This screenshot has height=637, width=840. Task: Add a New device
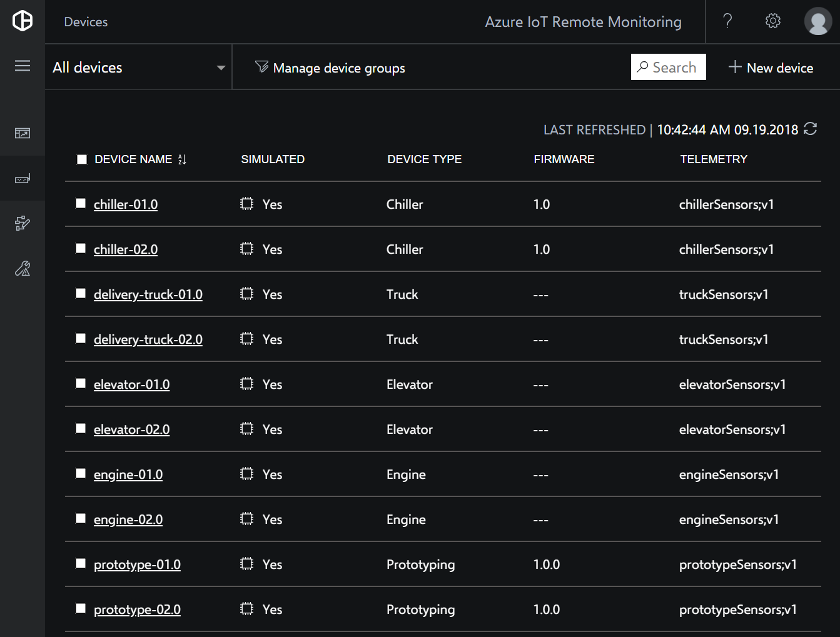pos(771,68)
